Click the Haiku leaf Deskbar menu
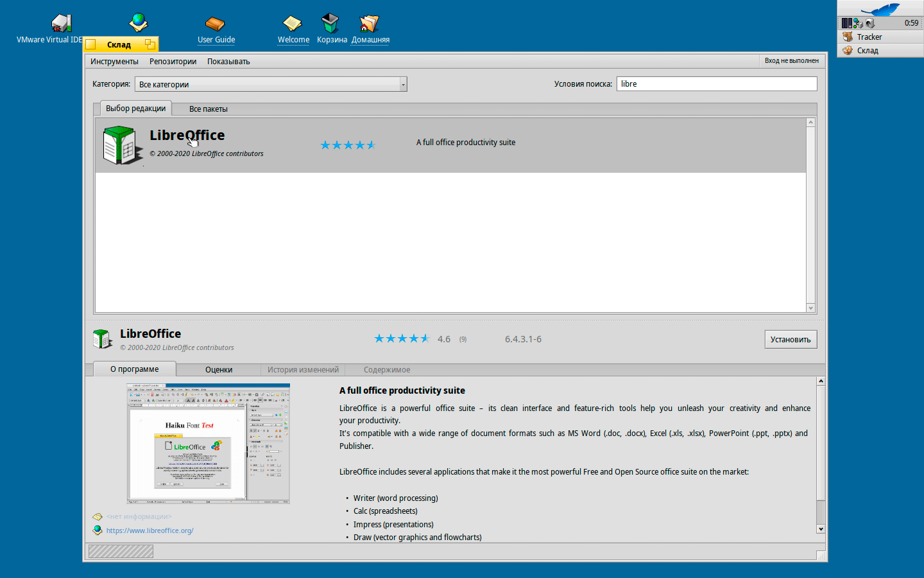The image size is (924, 578). click(x=880, y=9)
